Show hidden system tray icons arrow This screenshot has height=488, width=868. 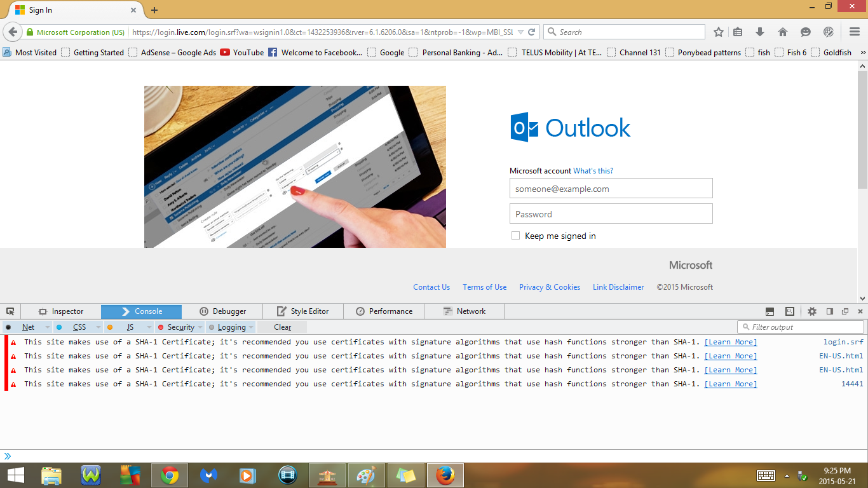pos(787,475)
